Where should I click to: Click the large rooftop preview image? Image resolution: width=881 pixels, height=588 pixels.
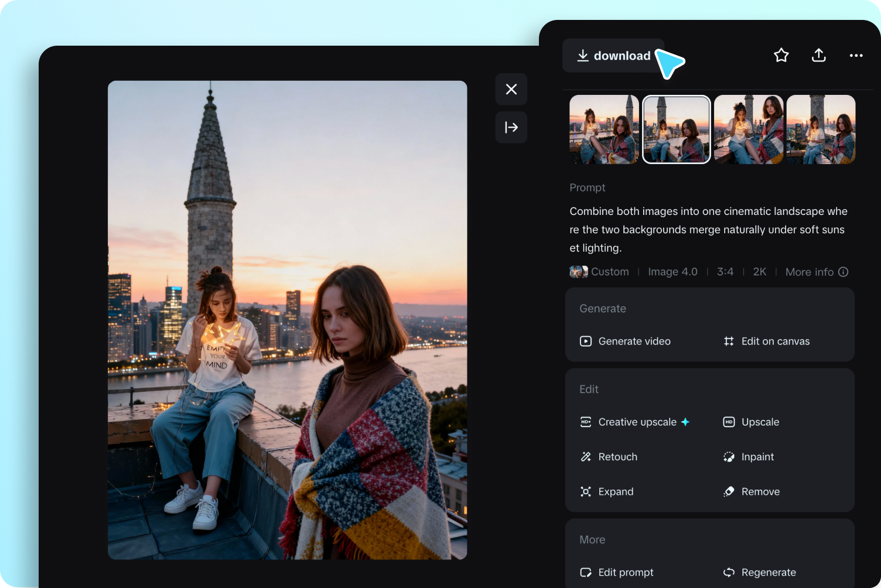coord(288,320)
